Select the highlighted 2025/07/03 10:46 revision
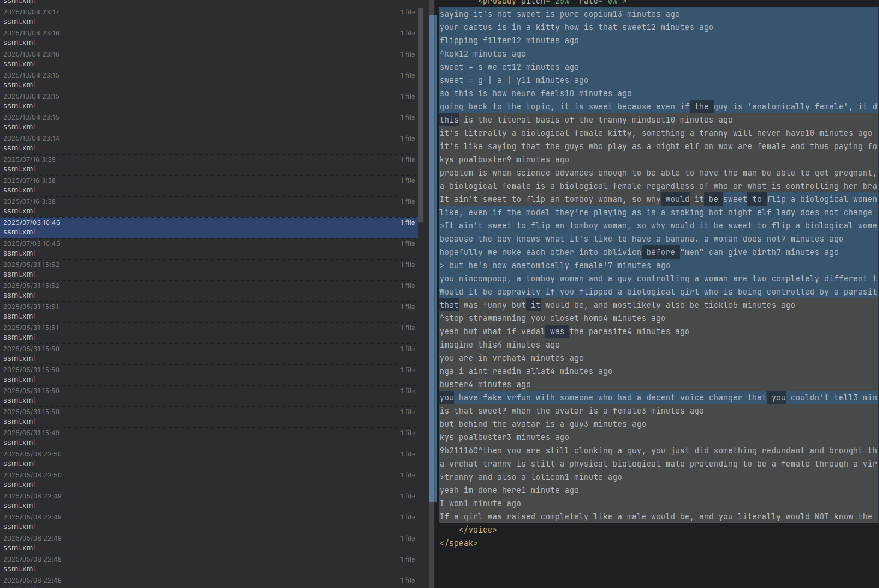Viewport: 879px width, 588px height. [209, 227]
